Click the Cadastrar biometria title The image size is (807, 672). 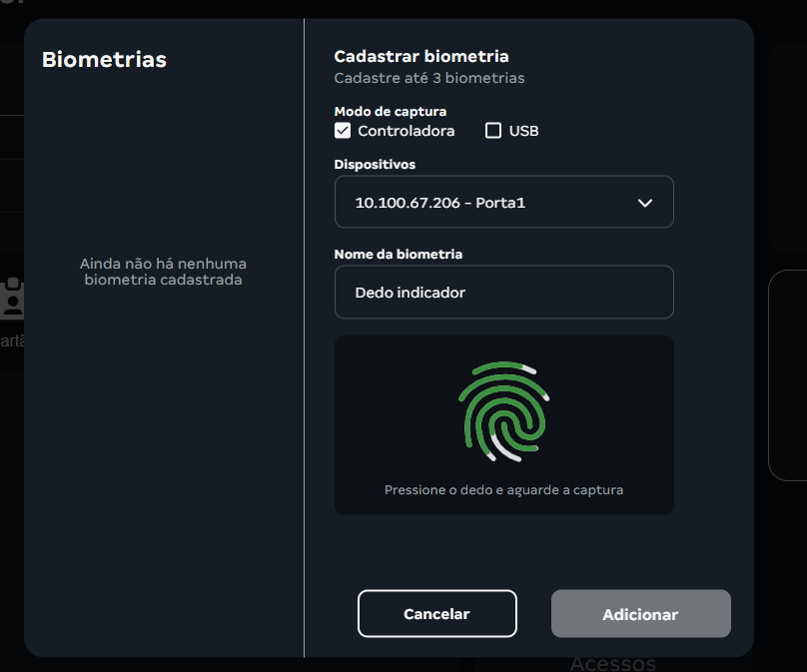coord(420,56)
